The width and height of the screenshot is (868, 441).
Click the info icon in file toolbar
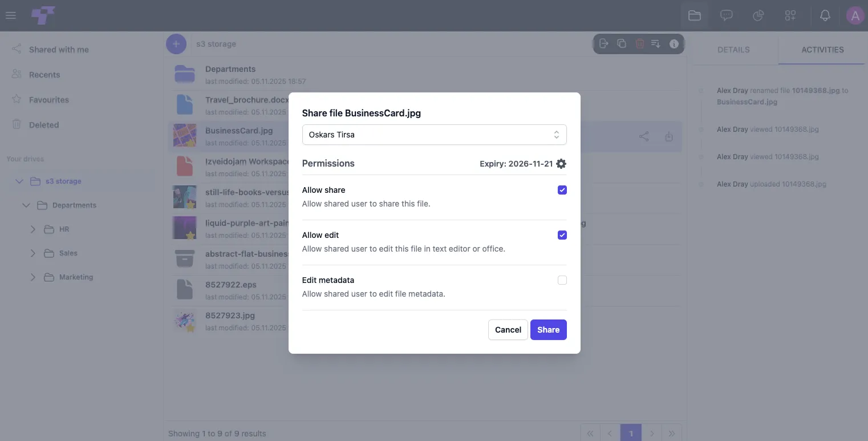(674, 44)
